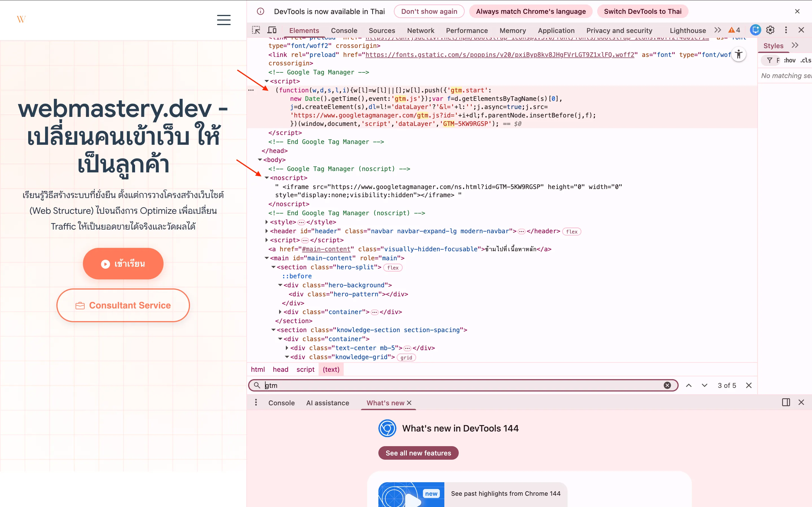The image size is (812, 507).
Task: Toggle the device toolbar emulation
Action: point(272,30)
